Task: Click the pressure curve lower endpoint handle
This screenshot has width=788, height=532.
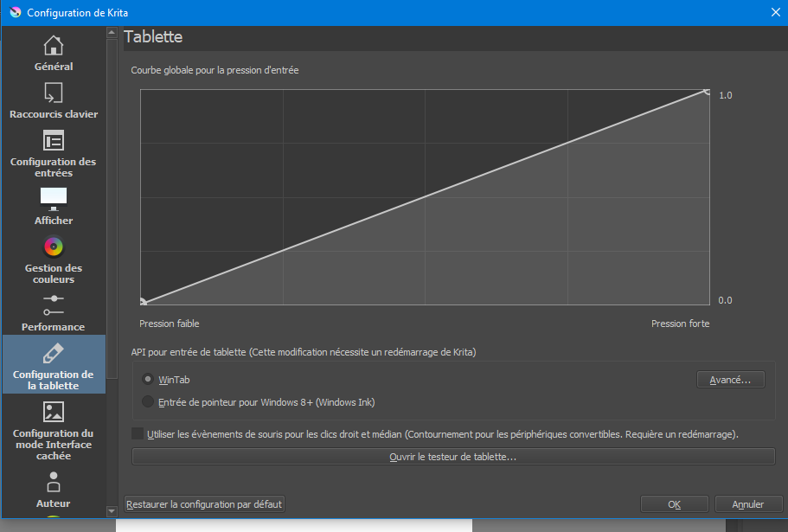Action: coord(144,302)
